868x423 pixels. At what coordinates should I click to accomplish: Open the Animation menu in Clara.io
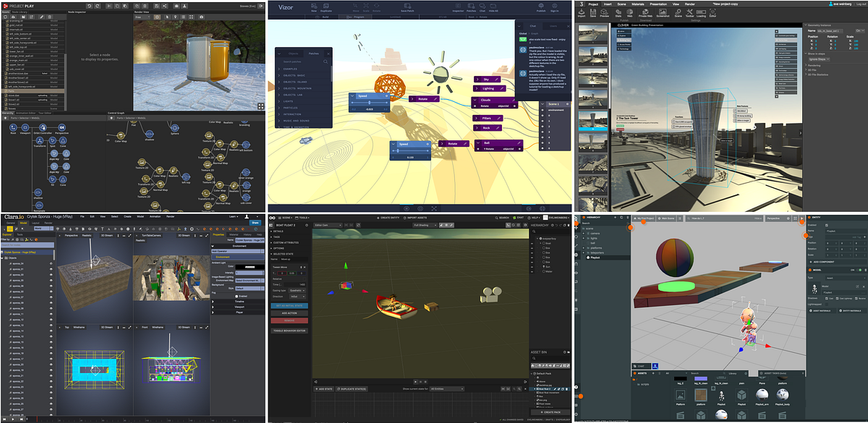coord(156,216)
